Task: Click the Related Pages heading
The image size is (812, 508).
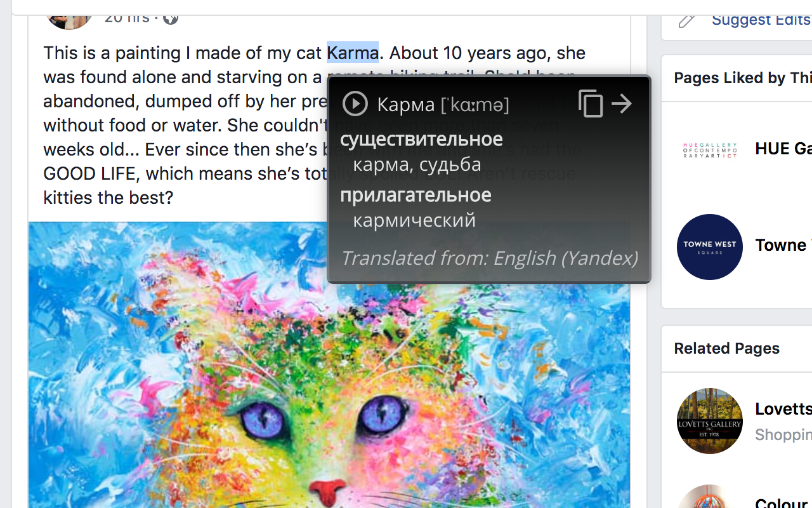Action: click(x=726, y=348)
